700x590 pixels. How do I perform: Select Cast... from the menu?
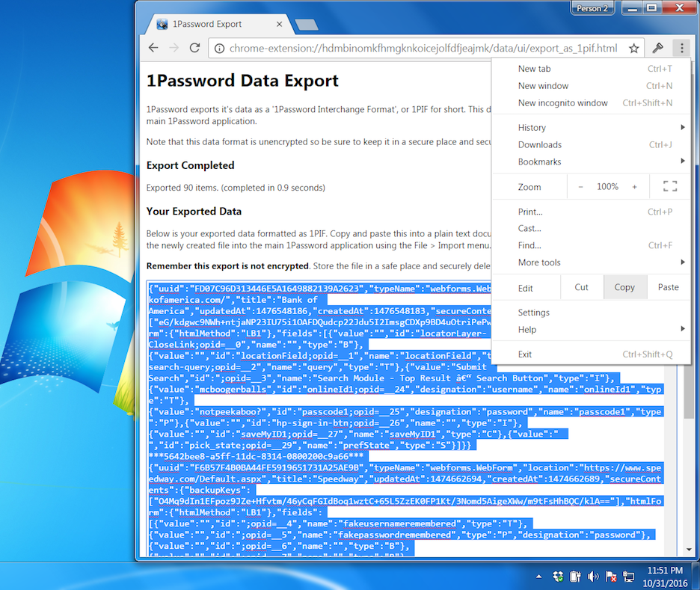coord(592,228)
